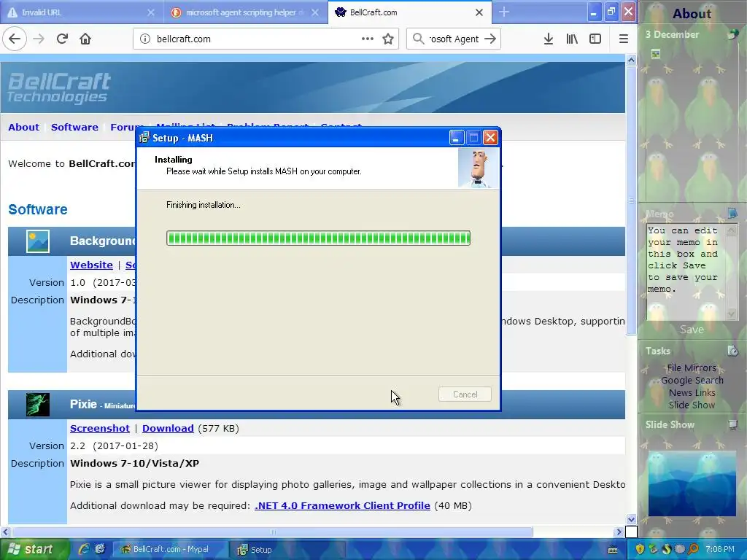Viewport: 747px width, 560px height.
Task: Click the Website link under BackgroundBoss
Action: point(91,265)
